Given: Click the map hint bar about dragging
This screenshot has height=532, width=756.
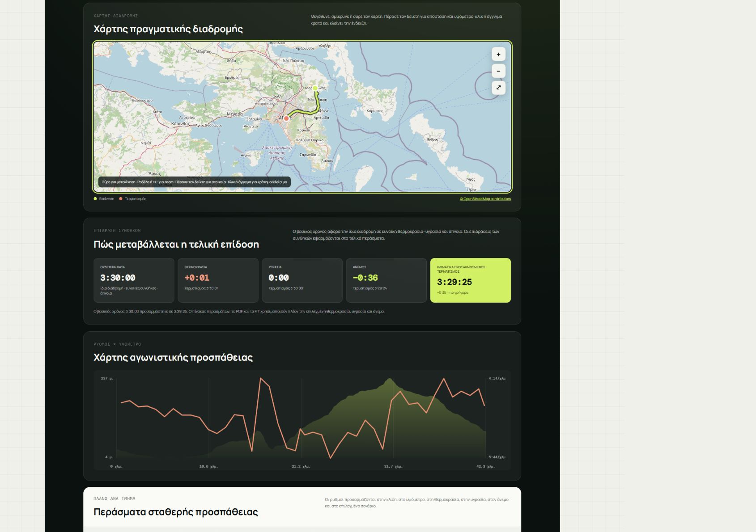Looking at the screenshot, I should click(195, 182).
